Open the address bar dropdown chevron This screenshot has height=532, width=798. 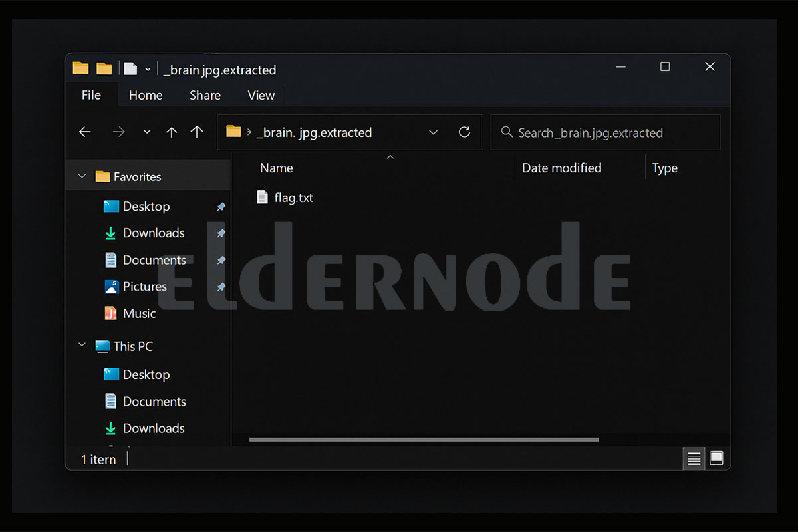click(434, 132)
